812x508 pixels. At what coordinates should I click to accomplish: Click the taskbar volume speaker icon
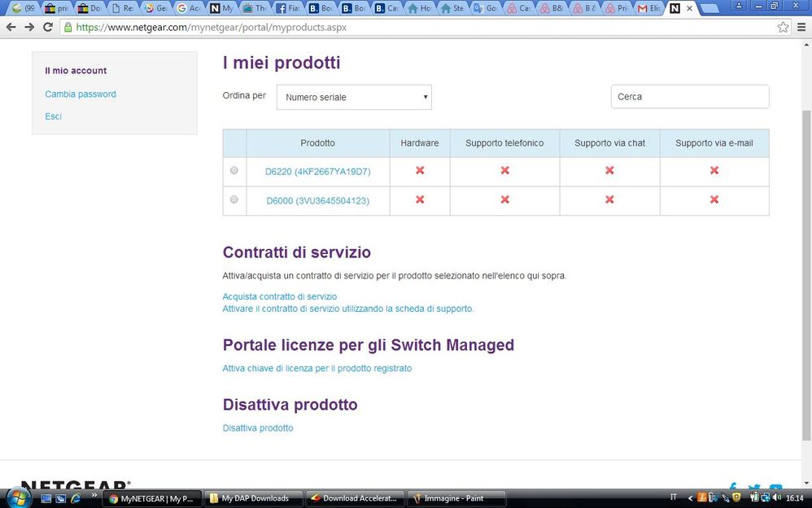point(776,497)
